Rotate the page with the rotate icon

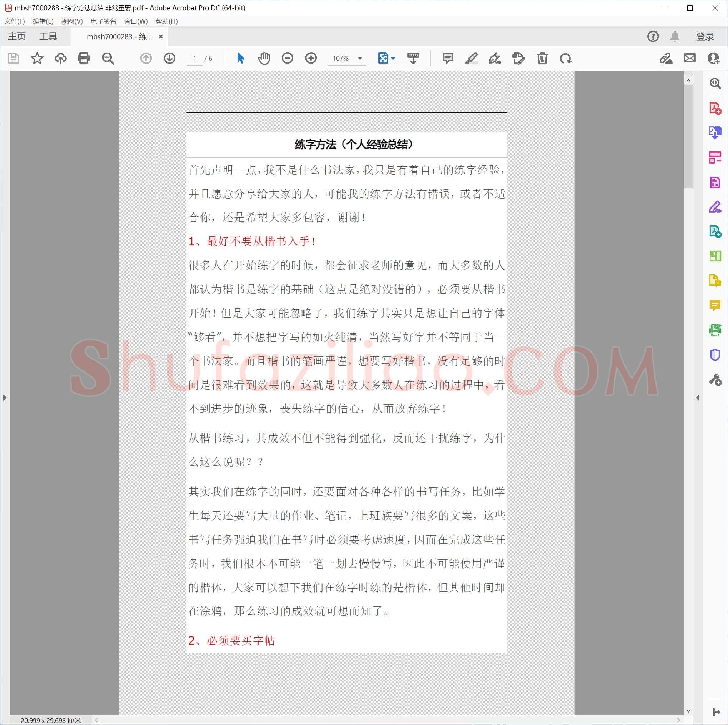pos(565,59)
